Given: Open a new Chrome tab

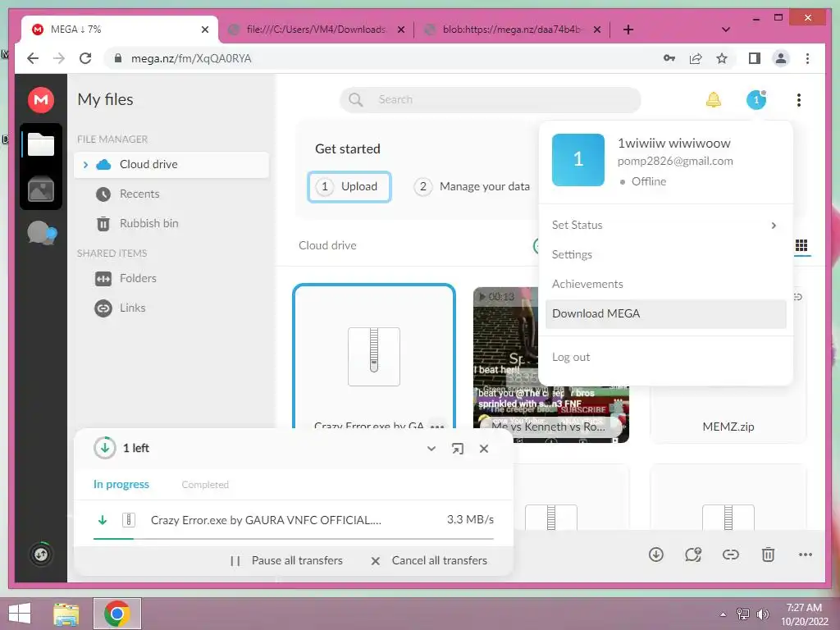Looking at the screenshot, I should click(x=628, y=30).
